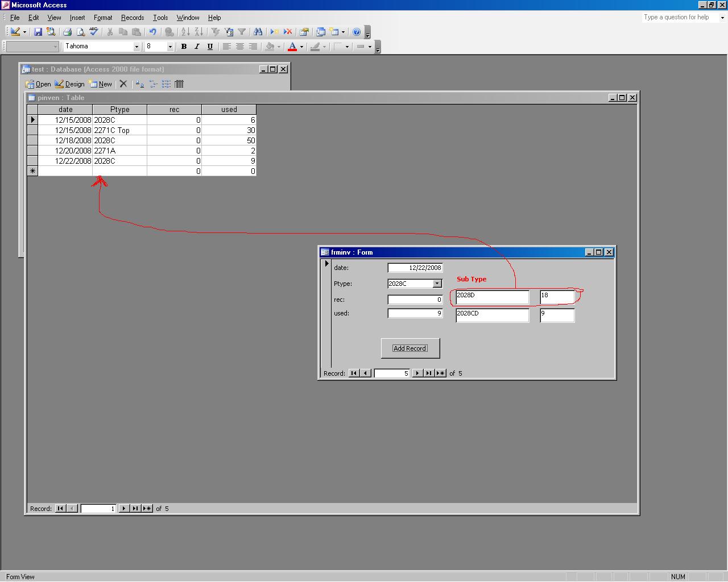Click the Sort Ascending icon
The height and width of the screenshot is (582, 728).
point(185,32)
